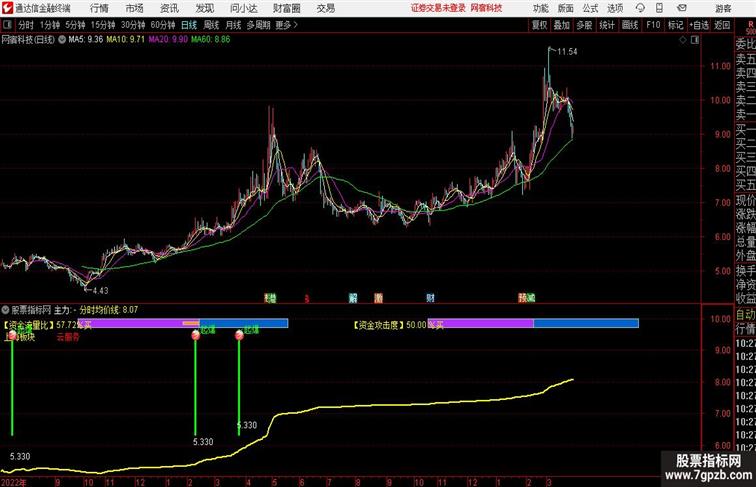The width and height of the screenshot is (756, 487).
Task: Expand the 更多 periods dropdown
Action: coord(286,25)
